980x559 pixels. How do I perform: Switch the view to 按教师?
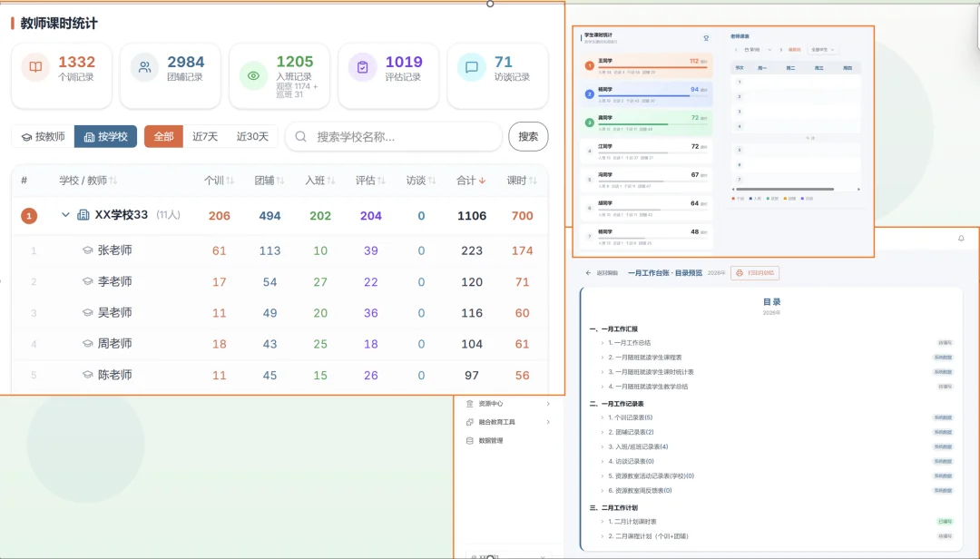pyautogui.click(x=44, y=136)
